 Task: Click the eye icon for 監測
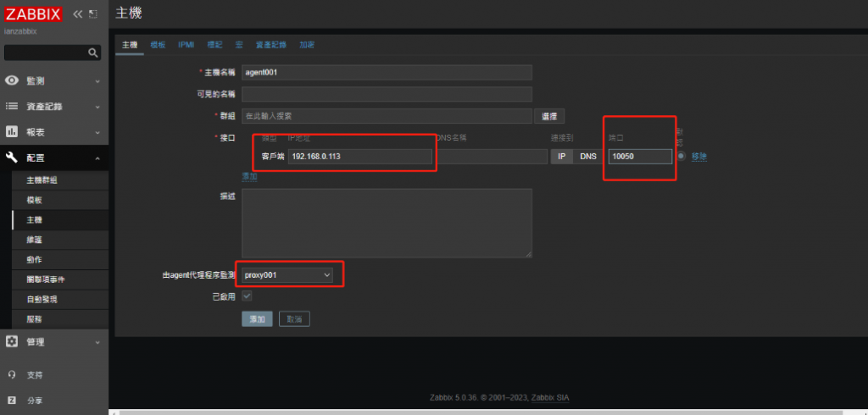tap(12, 80)
